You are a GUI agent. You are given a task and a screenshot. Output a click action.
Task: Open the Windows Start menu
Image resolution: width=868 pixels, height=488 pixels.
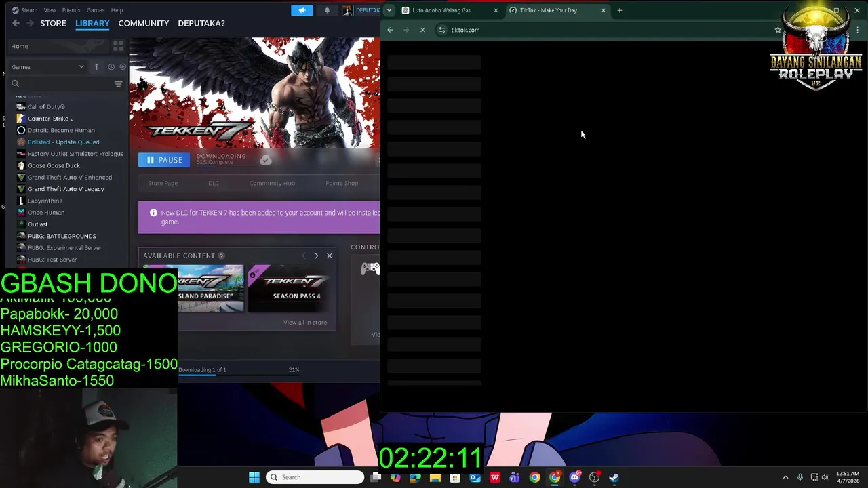pyautogui.click(x=254, y=477)
